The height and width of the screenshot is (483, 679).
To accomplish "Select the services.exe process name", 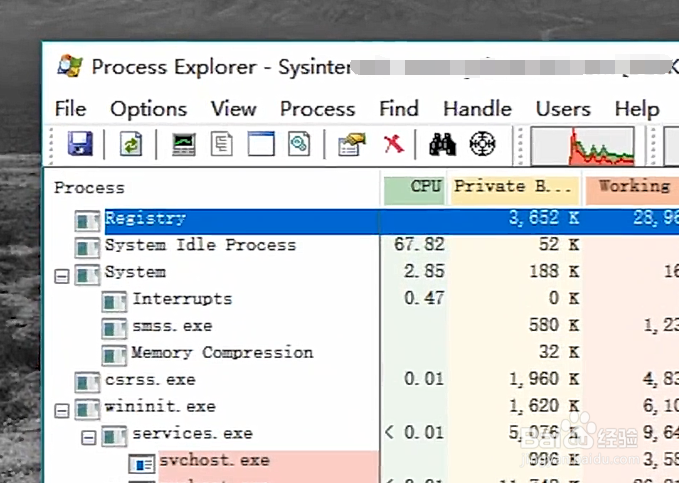I will (x=192, y=434).
